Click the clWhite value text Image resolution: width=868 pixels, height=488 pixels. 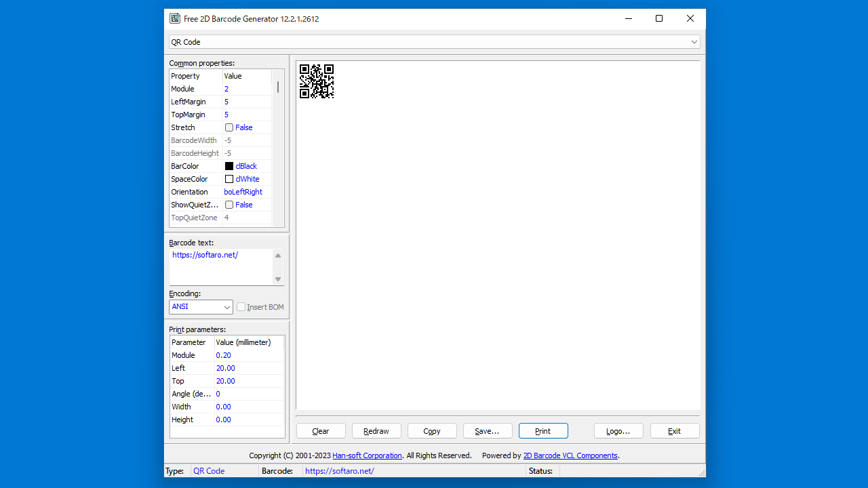[x=248, y=179]
